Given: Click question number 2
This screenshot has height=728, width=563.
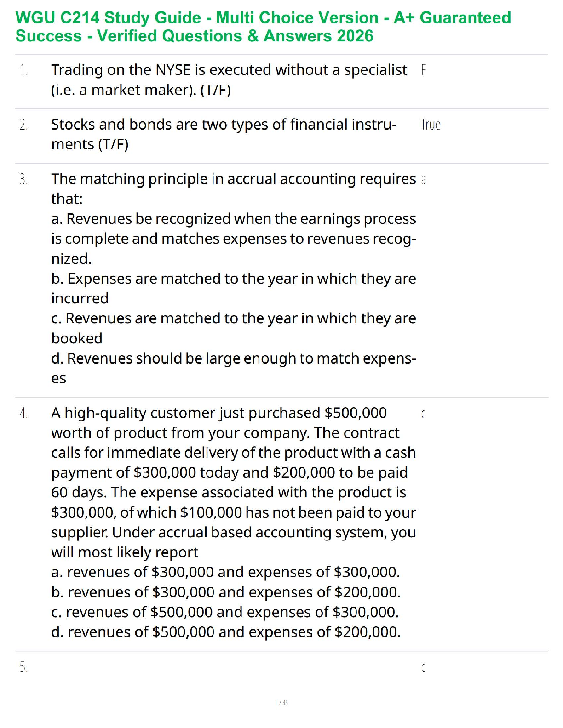Looking at the screenshot, I should pos(23,125).
